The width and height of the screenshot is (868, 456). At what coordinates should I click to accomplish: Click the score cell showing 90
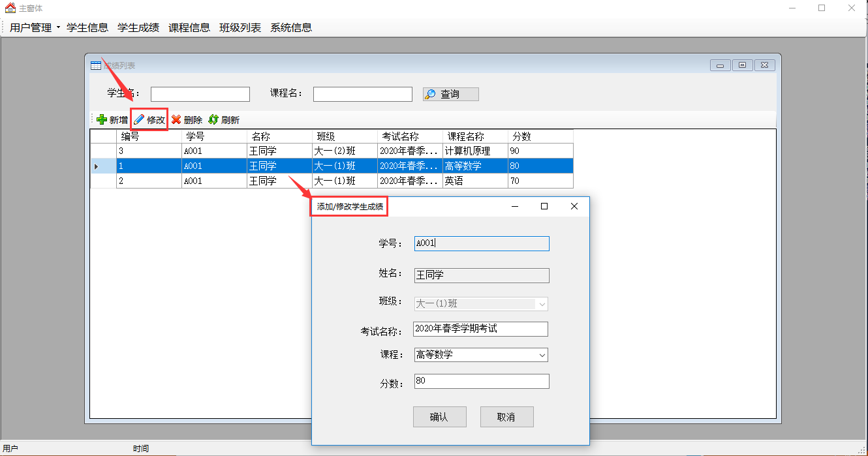click(540, 151)
